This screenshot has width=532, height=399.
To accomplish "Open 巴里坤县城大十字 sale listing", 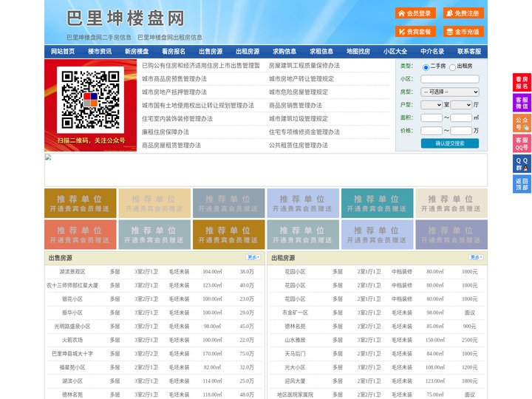I will click(x=72, y=353).
